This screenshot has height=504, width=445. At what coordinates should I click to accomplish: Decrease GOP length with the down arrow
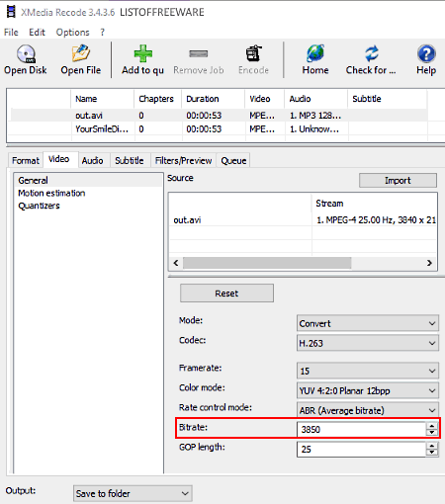(x=432, y=453)
